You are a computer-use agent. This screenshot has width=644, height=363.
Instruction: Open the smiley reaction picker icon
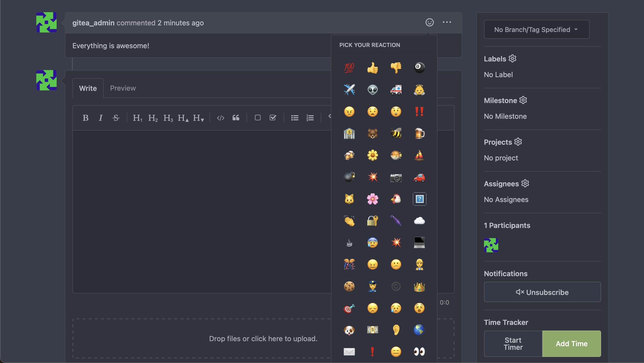tap(429, 22)
